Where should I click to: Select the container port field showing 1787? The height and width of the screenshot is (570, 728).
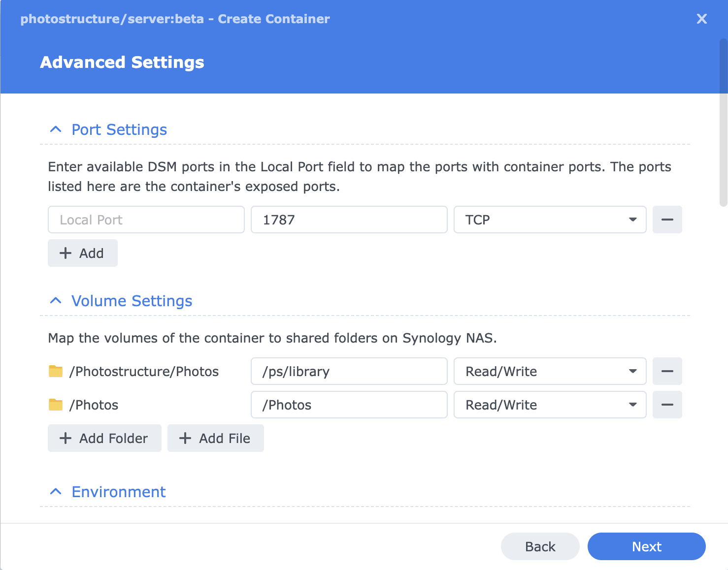(x=349, y=220)
